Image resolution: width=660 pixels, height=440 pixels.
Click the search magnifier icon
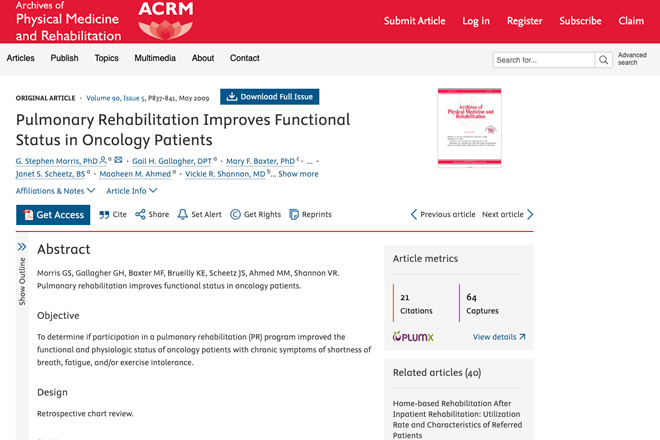click(603, 60)
